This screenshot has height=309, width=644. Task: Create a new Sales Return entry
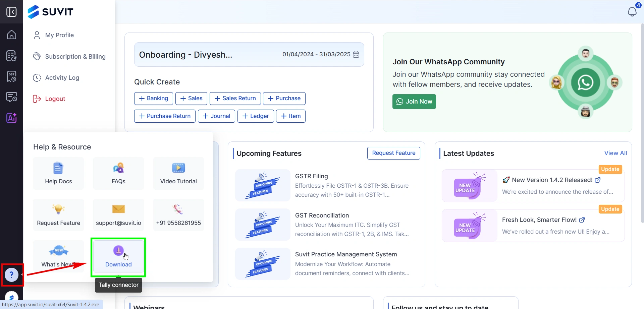235,99
